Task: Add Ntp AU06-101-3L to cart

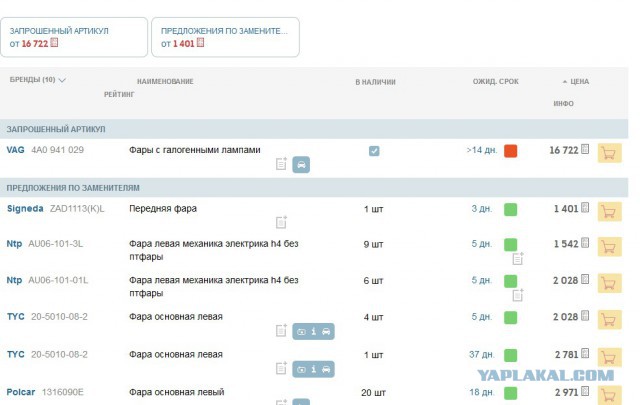Action: (x=609, y=247)
